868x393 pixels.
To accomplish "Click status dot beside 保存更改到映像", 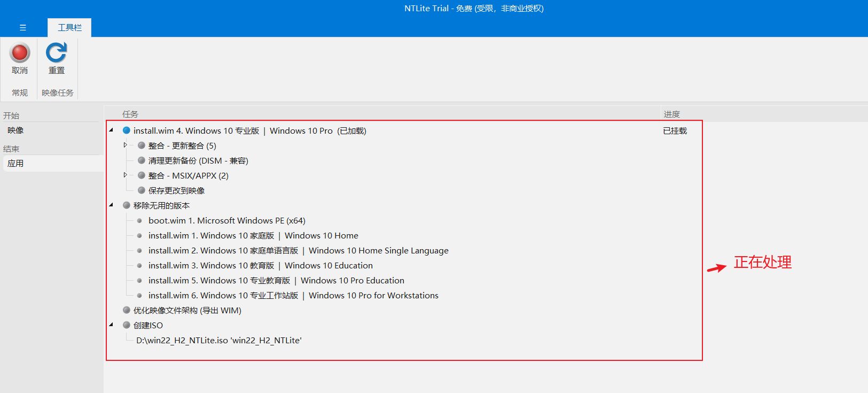I will click(x=142, y=190).
